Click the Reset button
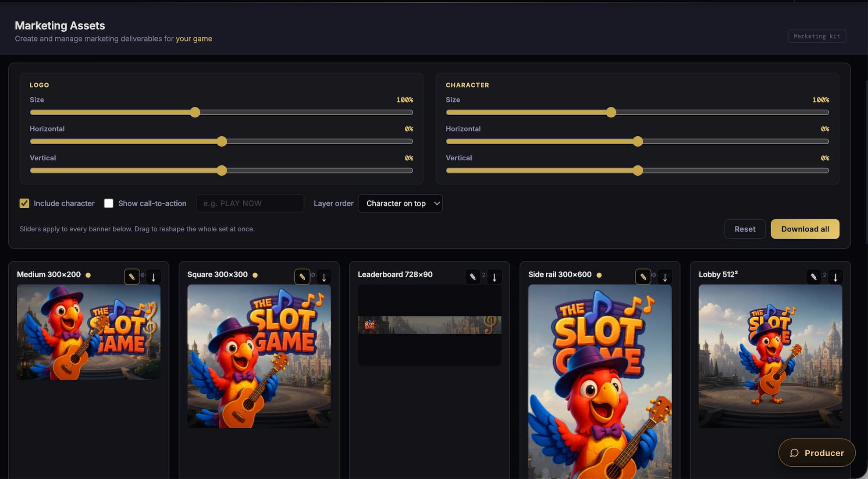The height and width of the screenshot is (479, 868). (x=745, y=229)
